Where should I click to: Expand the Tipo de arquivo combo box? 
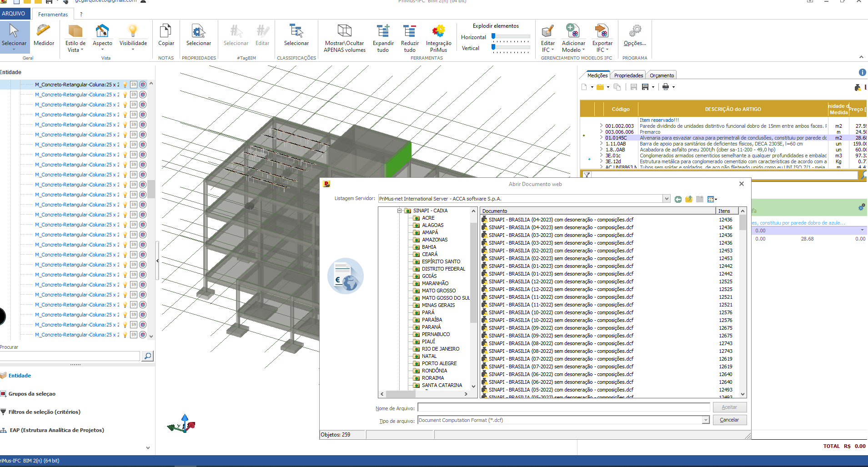tap(706, 420)
